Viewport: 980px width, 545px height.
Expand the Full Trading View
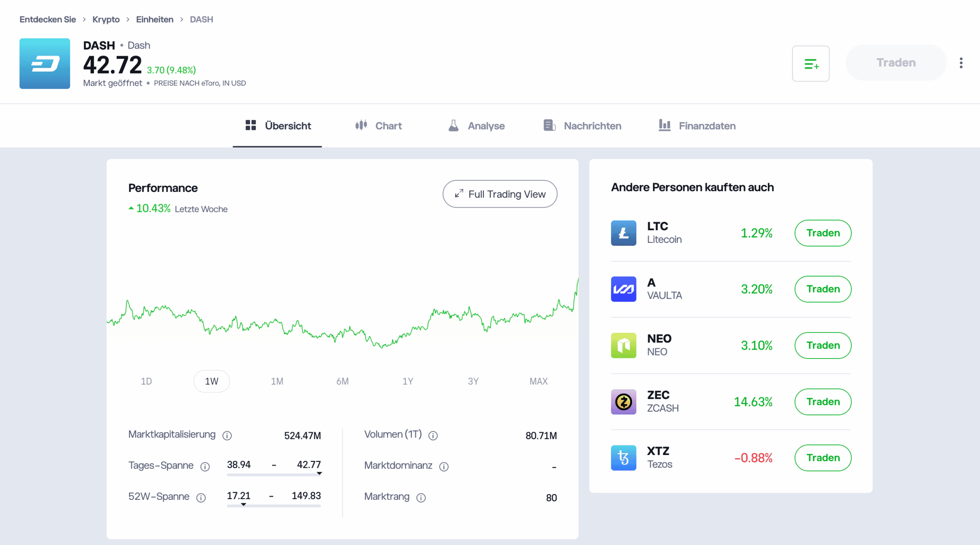(500, 194)
